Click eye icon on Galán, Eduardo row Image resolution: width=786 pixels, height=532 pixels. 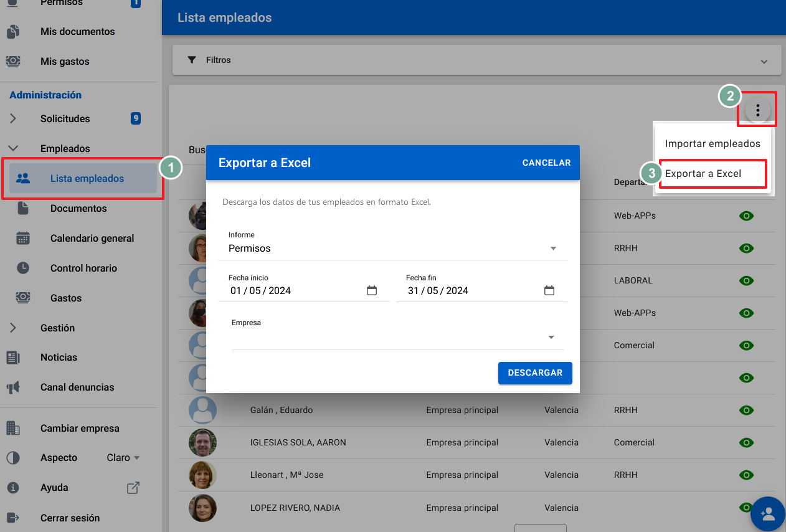tap(746, 410)
